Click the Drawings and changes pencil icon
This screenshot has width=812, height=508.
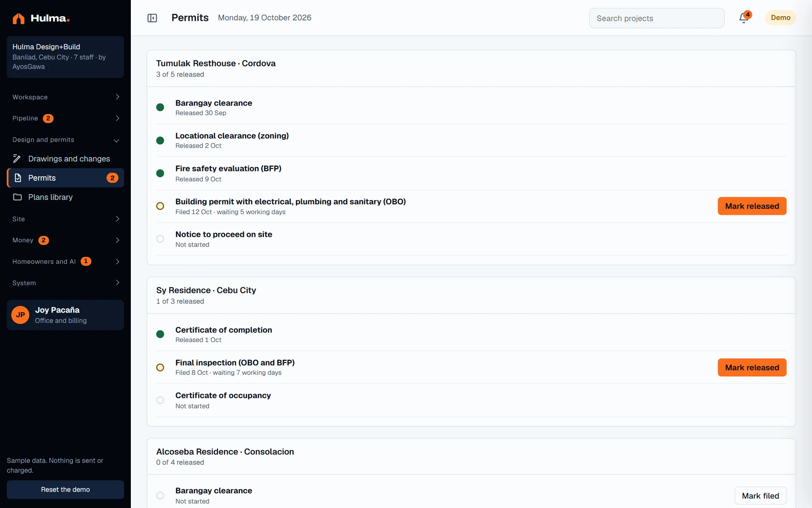17,159
